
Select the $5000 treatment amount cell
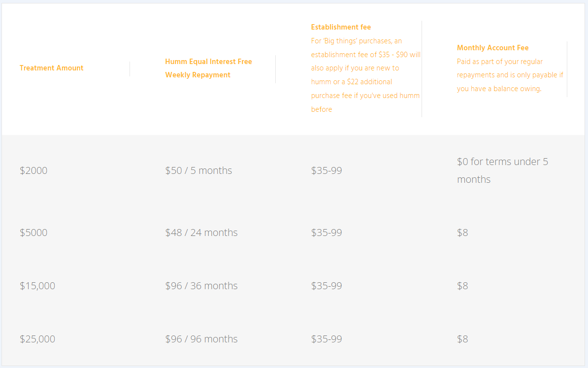coord(33,233)
